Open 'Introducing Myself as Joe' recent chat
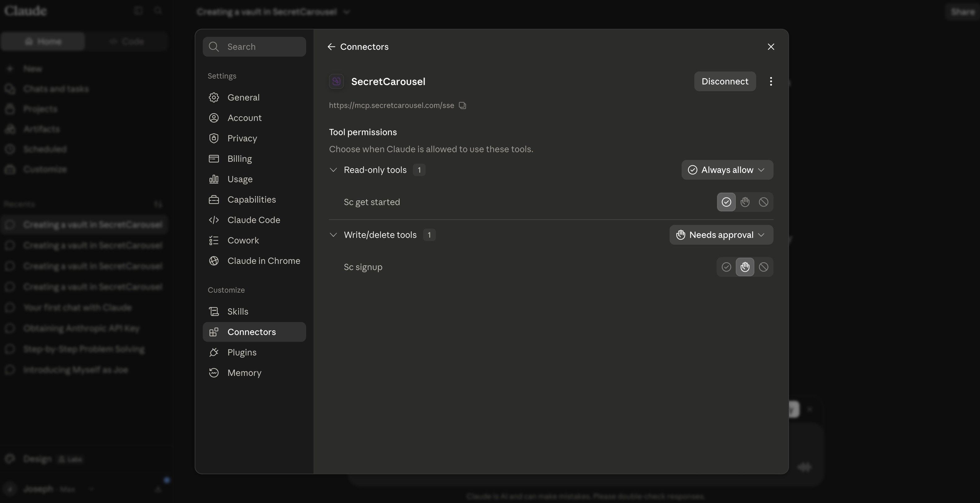Image resolution: width=980 pixels, height=503 pixels. coord(84,370)
